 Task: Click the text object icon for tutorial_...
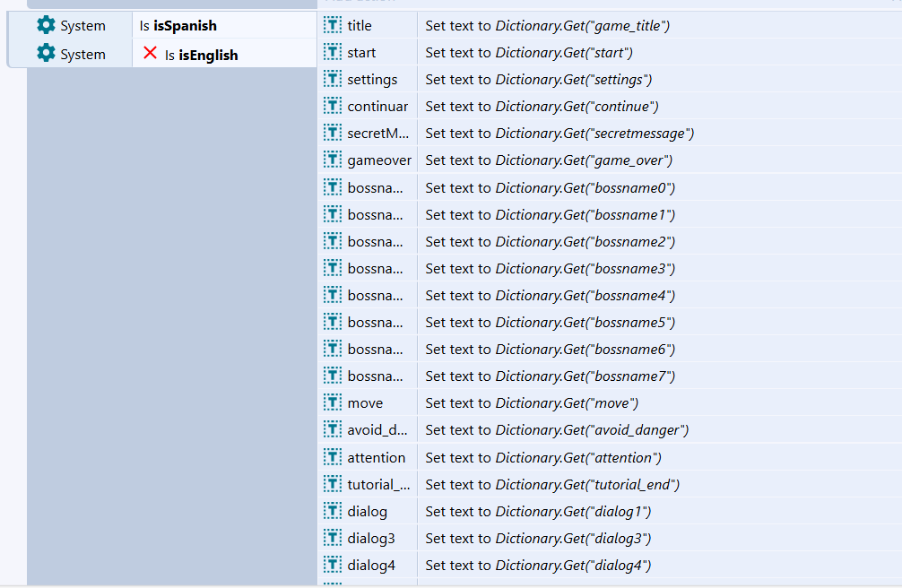point(333,484)
